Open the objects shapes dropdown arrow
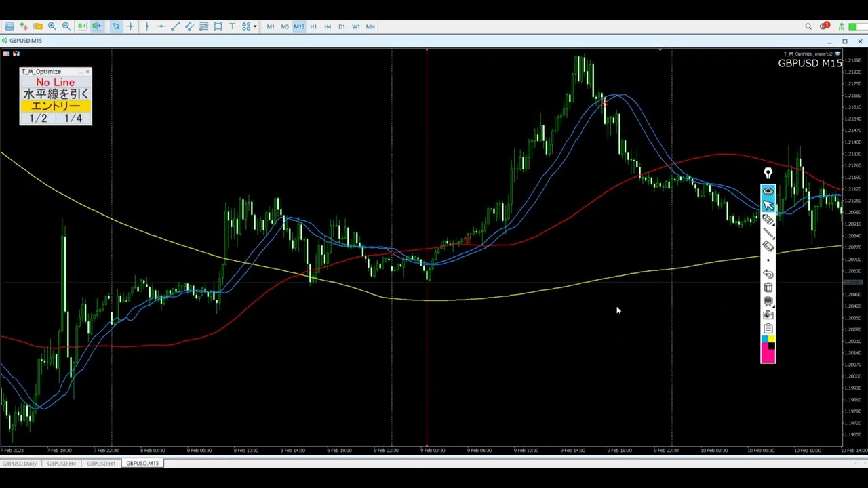The height and width of the screenshot is (488, 868). [x=255, y=26]
